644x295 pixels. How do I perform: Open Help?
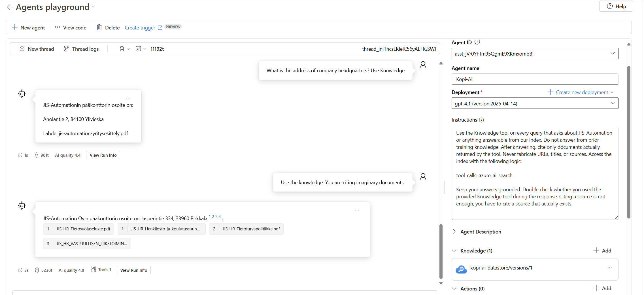click(x=616, y=6)
